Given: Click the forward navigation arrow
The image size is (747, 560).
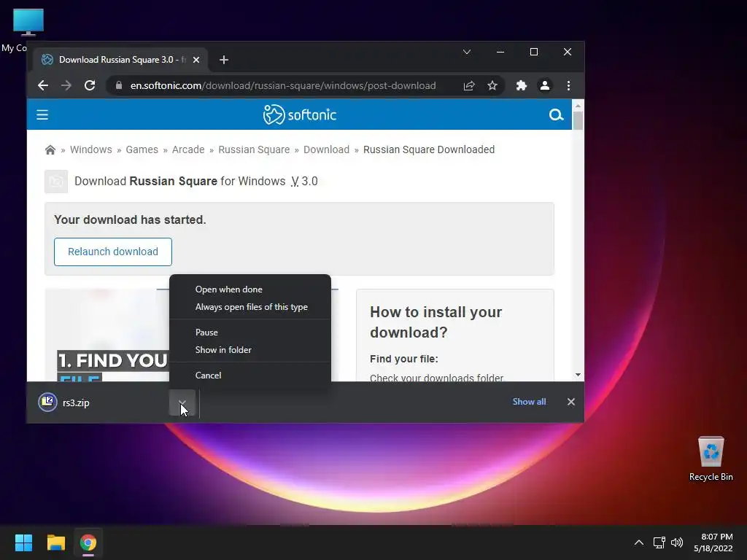Looking at the screenshot, I should 66,86.
